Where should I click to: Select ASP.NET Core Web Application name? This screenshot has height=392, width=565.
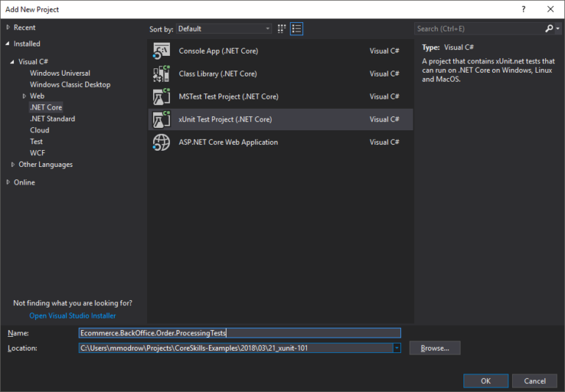tap(228, 143)
